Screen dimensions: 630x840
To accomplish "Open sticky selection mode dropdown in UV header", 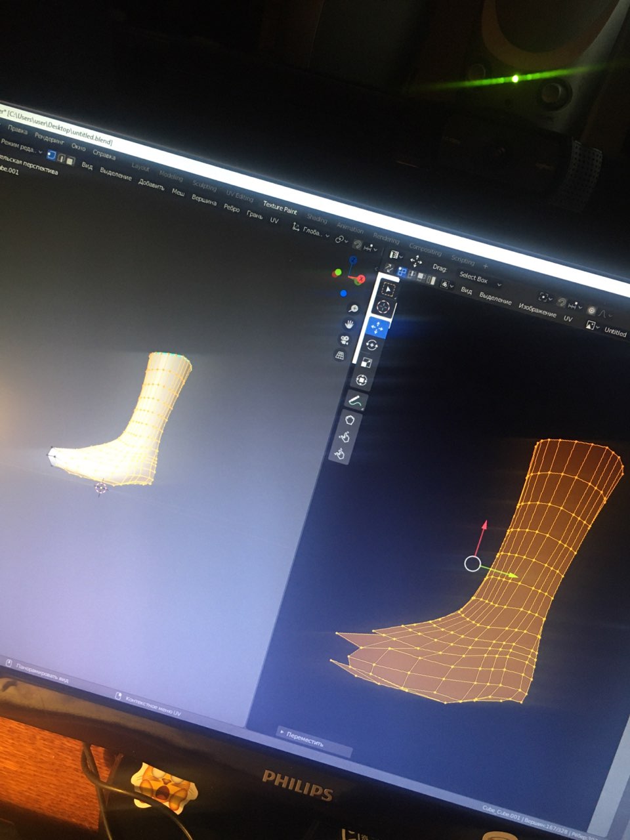I will pyautogui.click(x=448, y=285).
